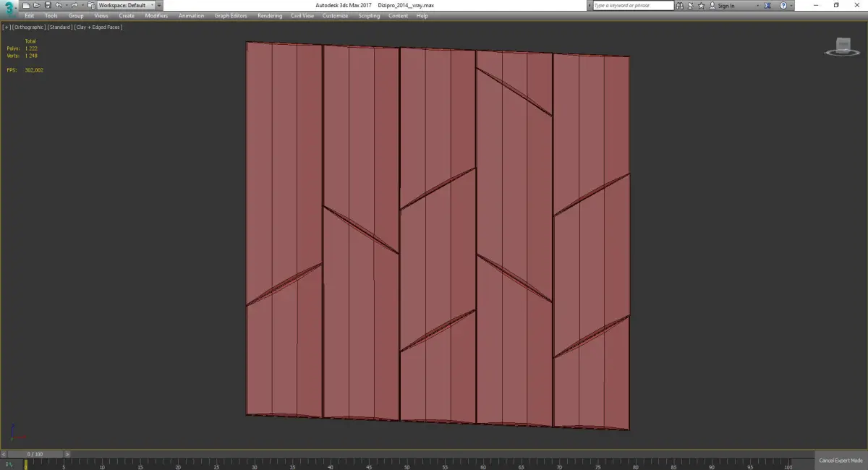Open the Favorites star icon
The image size is (868, 470).
701,5
